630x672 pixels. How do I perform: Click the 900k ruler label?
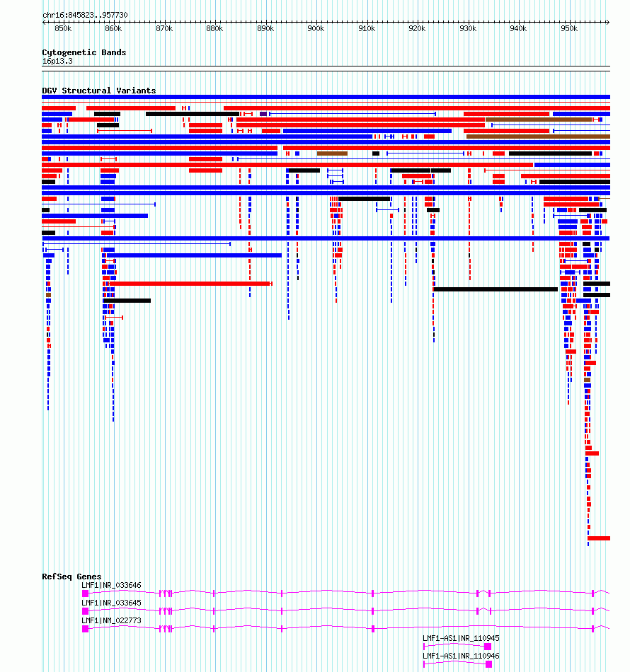pyautogui.click(x=316, y=29)
